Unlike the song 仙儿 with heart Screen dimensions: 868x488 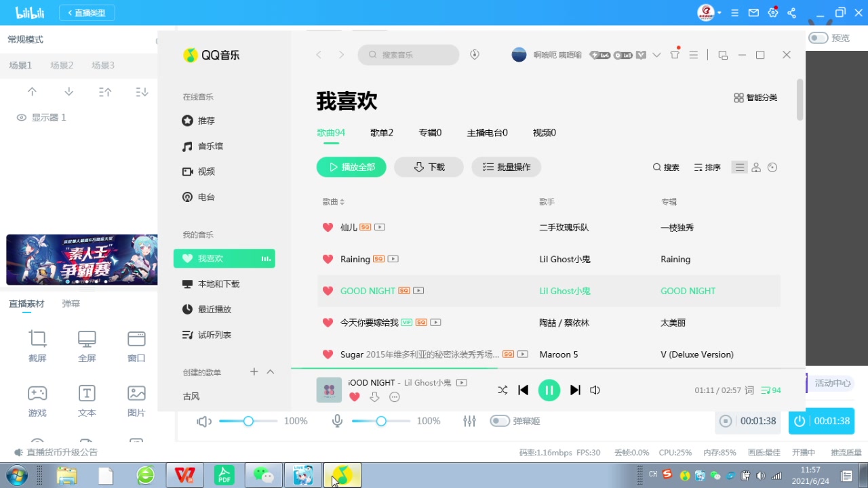[328, 228]
